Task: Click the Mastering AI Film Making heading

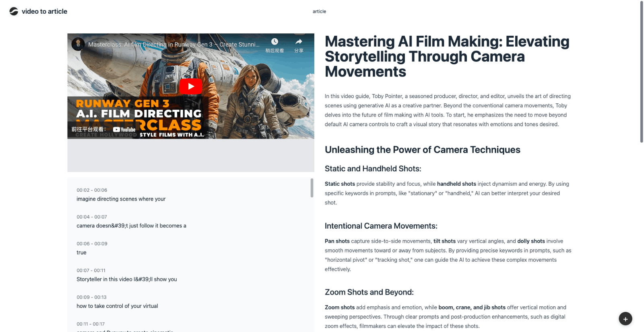Action: [447, 56]
